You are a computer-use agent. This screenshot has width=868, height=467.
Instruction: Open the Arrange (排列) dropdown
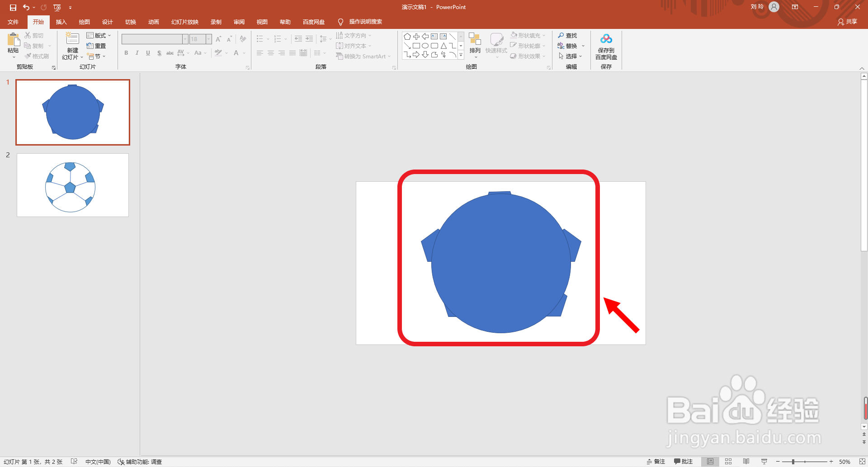[x=475, y=46]
